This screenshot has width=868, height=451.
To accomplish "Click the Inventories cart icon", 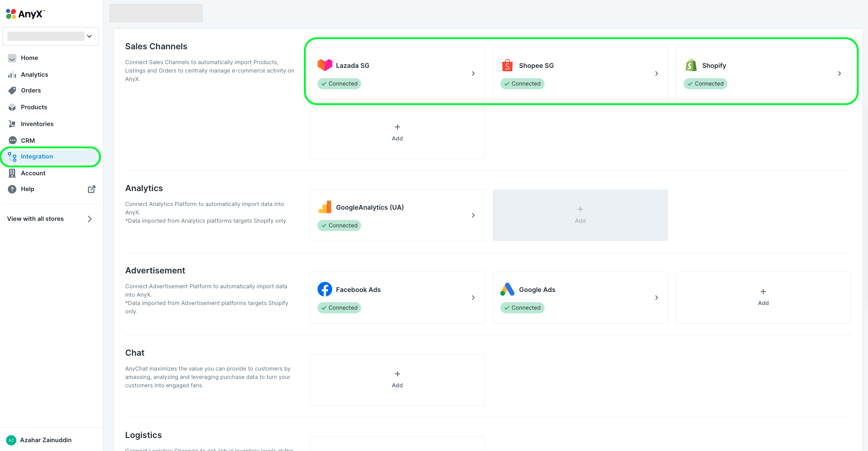I will (x=12, y=124).
